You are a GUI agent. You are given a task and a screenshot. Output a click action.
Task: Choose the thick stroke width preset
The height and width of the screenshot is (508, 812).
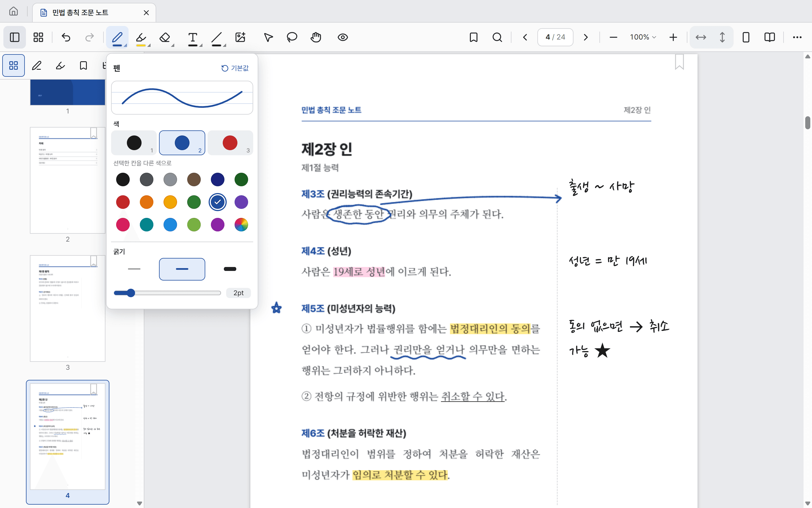(x=230, y=269)
